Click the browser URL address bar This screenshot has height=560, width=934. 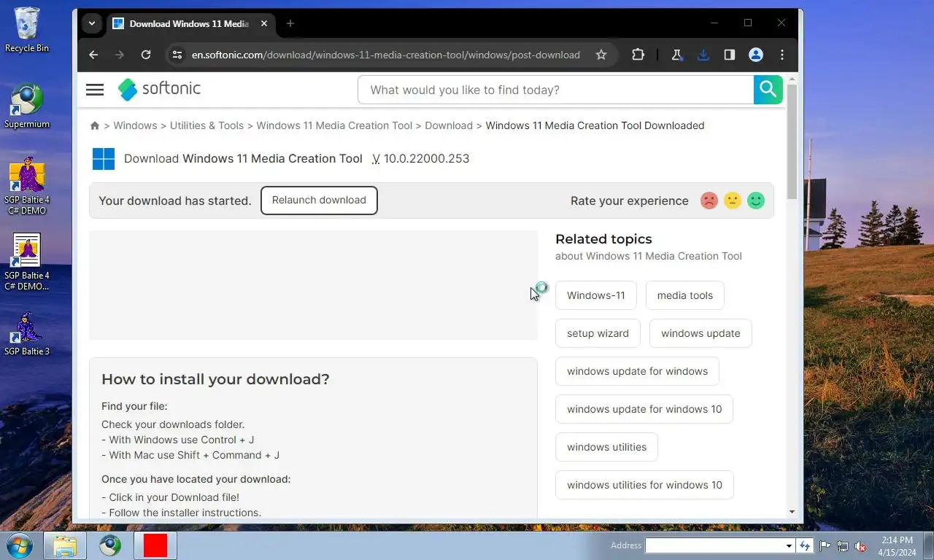385,55
